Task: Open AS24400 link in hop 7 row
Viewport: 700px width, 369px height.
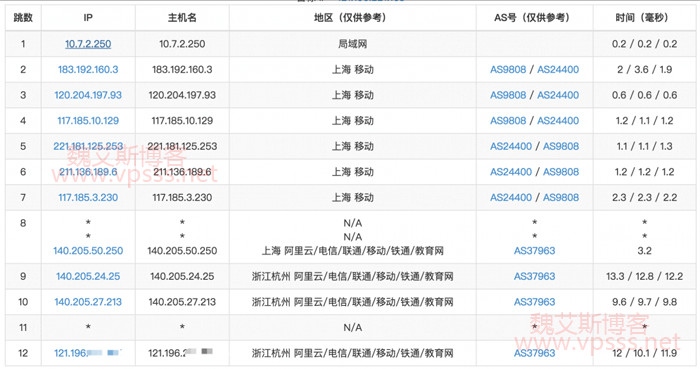Action: coord(511,197)
